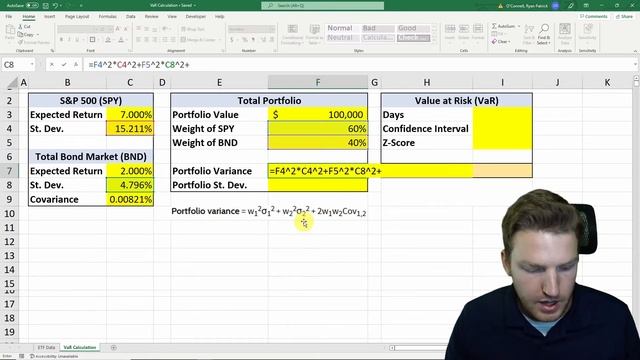Toggle Wrap Text
Screen dimensions: 640x360
(192, 29)
